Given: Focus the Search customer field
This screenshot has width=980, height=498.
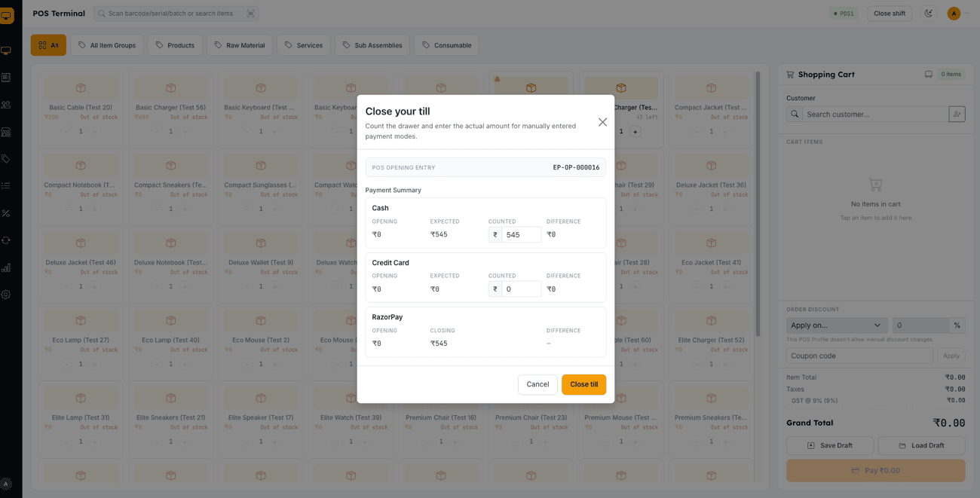Looking at the screenshot, I should point(875,114).
